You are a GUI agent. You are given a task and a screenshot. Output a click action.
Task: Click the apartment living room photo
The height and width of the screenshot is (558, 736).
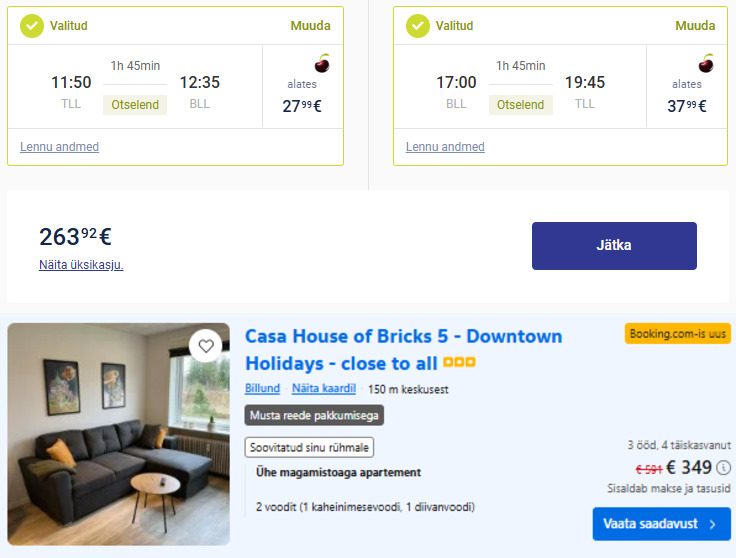point(119,434)
